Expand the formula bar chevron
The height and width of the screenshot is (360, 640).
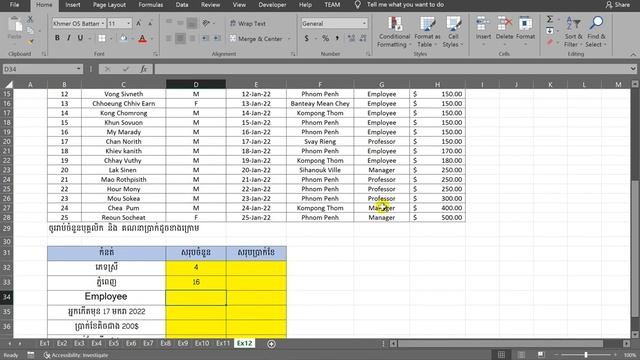pos(633,69)
